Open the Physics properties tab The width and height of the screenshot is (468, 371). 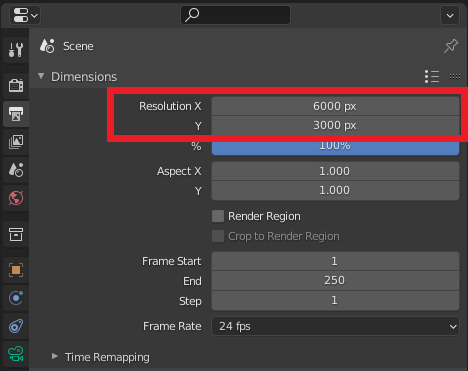point(16,298)
